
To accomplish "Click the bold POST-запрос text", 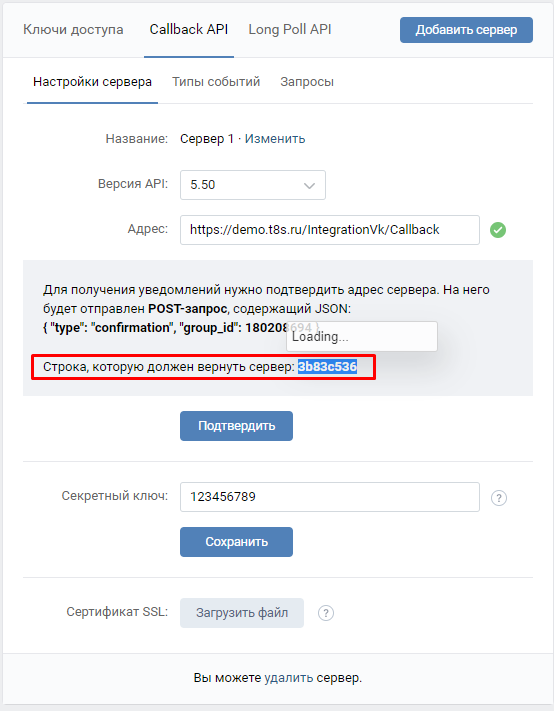I will pos(187,309).
